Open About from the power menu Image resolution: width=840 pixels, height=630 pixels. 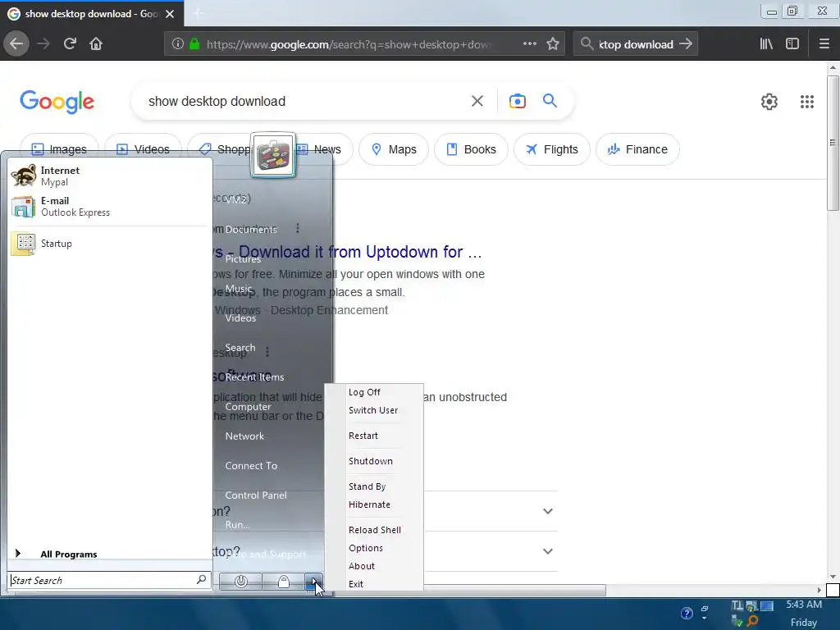coord(374,566)
